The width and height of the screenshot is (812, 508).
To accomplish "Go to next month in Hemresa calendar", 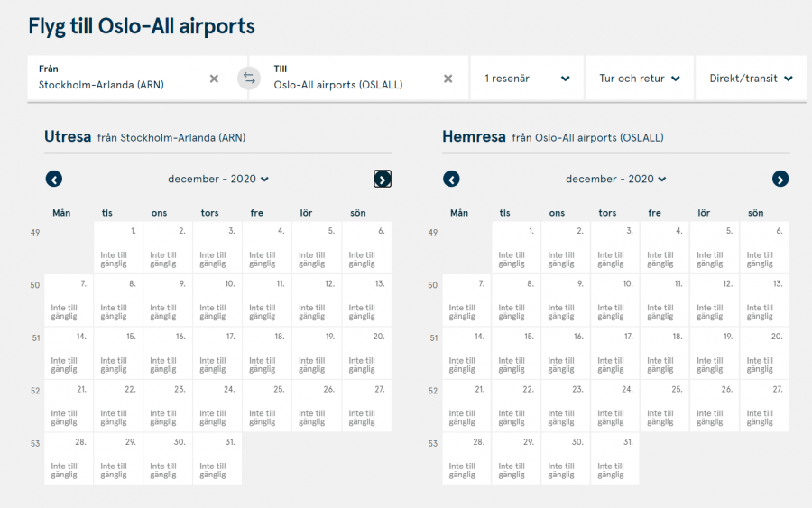I will 780,179.
